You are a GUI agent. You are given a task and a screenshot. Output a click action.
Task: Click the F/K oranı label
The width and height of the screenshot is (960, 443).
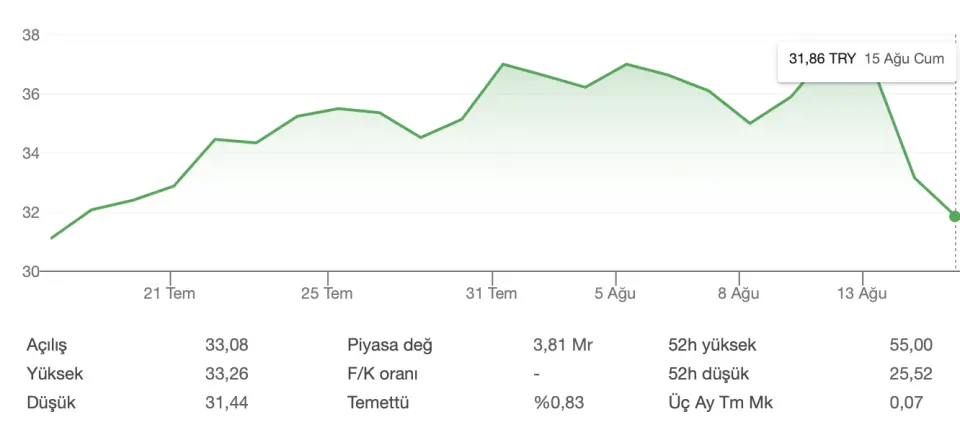[382, 374]
